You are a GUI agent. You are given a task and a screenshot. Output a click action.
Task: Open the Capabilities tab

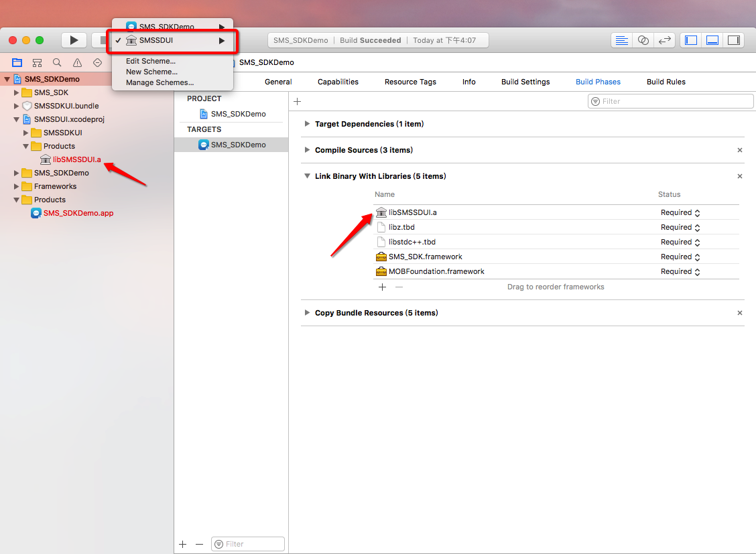tap(338, 82)
